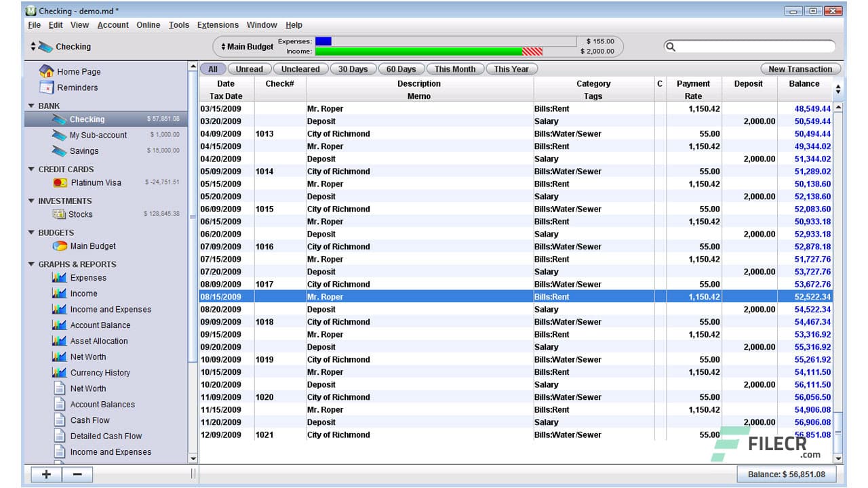
Task: Open the Tools menu
Action: (179, 25)
